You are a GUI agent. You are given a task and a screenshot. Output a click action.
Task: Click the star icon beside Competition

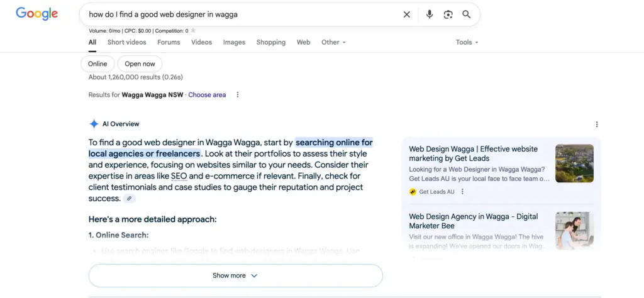(x=194, y=30)
